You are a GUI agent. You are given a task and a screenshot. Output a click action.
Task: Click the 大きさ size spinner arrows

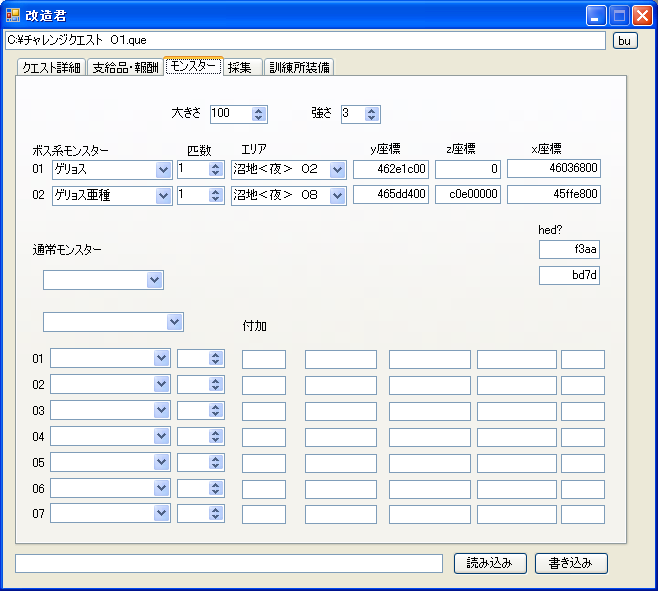260,114
